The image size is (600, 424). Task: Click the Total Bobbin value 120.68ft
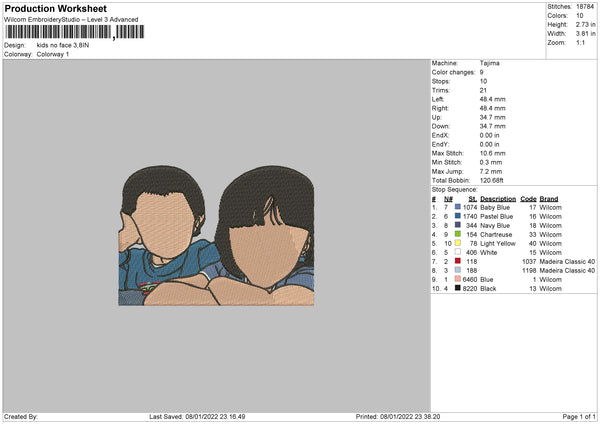(492, 180)
